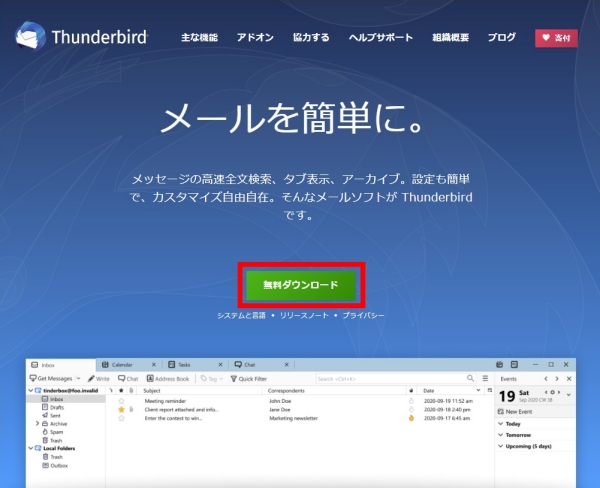Collapse the Local Folders tree
The image size is (600, 488).
pyautogui.click(x=30, y=448)
